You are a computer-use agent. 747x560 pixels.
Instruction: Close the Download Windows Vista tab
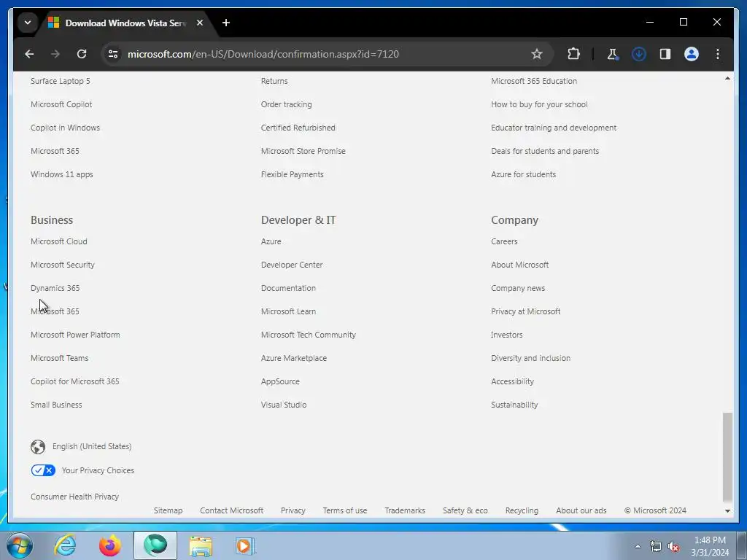pos(200,23)
